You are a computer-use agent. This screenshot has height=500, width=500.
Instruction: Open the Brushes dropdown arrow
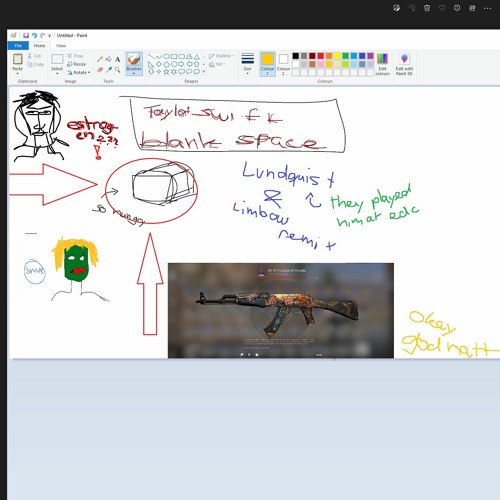[x=134, y=73]
